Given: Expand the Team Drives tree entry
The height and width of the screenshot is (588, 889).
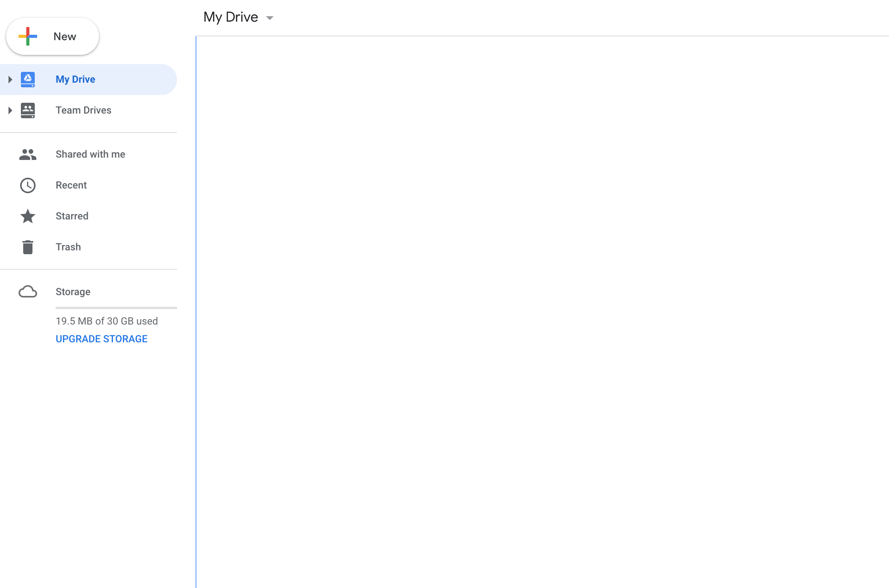Looking at the screenshot, I should point(10,110).
